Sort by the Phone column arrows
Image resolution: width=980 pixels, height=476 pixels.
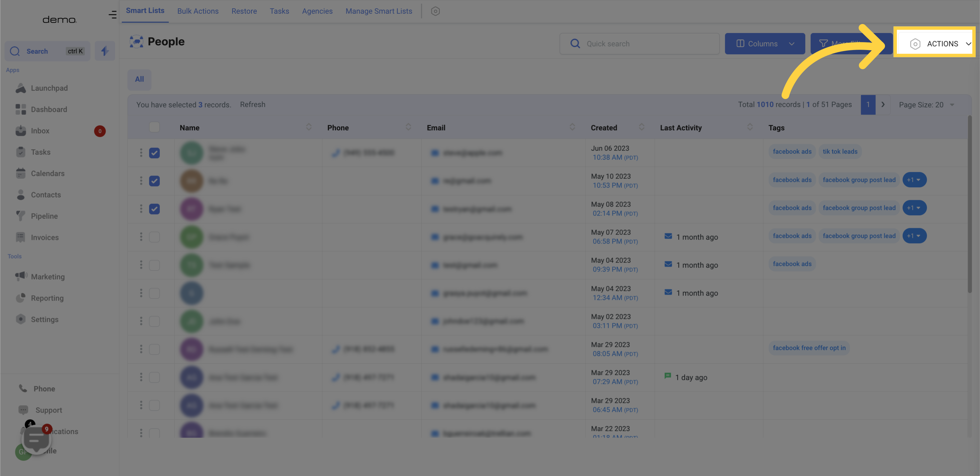(408, 127)
